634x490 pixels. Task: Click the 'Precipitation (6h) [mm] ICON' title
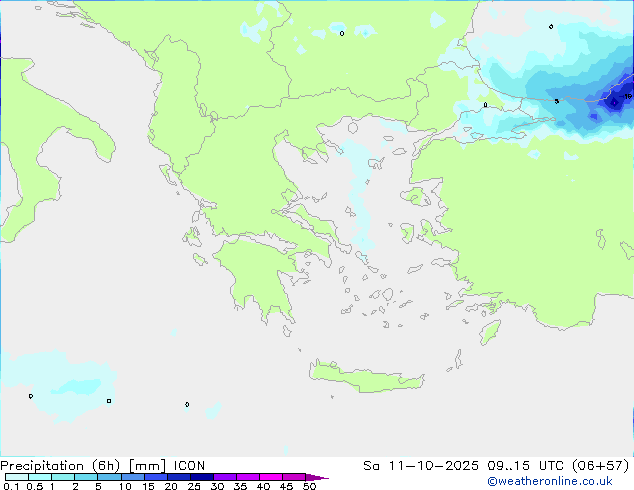coord(103,466)
